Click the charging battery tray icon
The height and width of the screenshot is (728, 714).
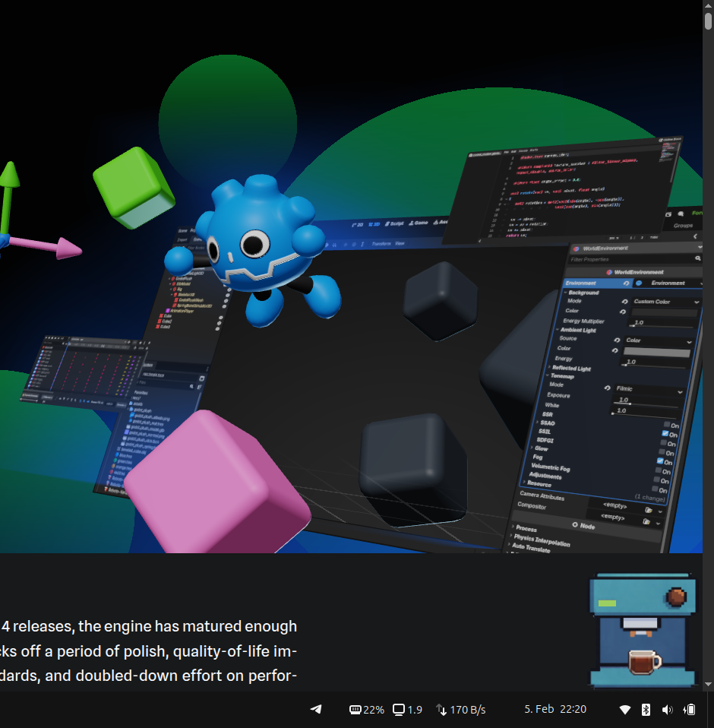pyautogui.click(x=690, y=710)
